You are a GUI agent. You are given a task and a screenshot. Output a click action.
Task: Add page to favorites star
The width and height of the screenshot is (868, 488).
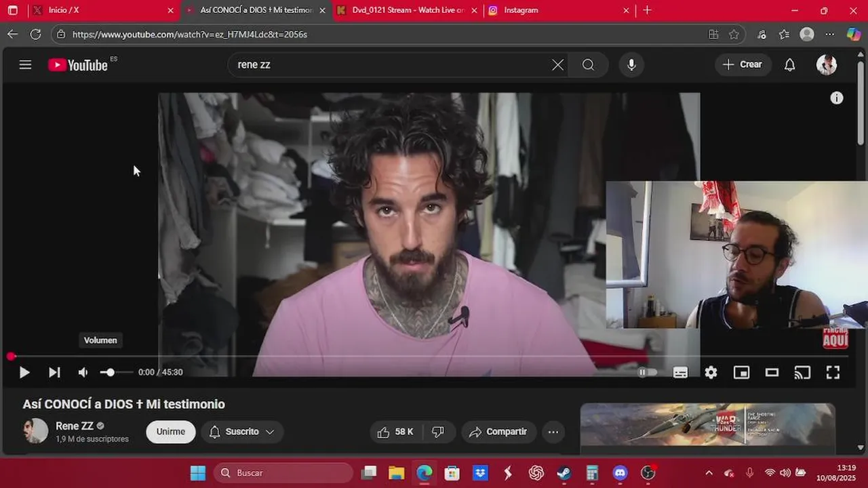pos(734,34)
